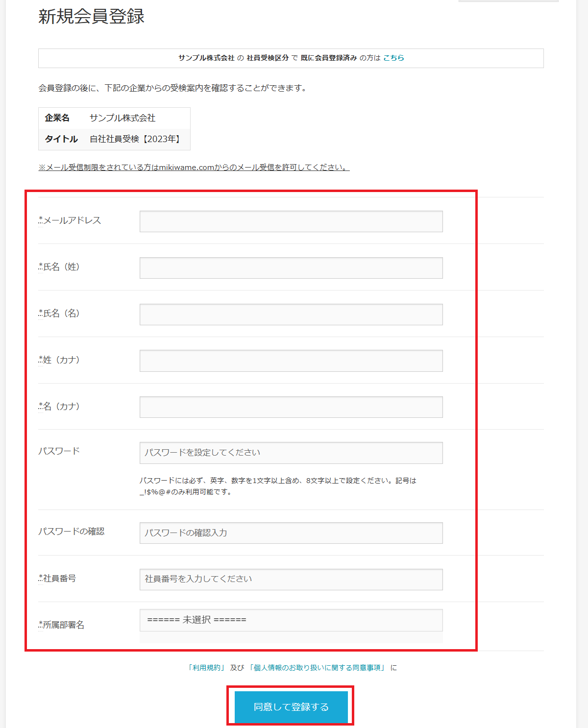
Task: Click the メールアドレス input field
Action: coord(291,221)
